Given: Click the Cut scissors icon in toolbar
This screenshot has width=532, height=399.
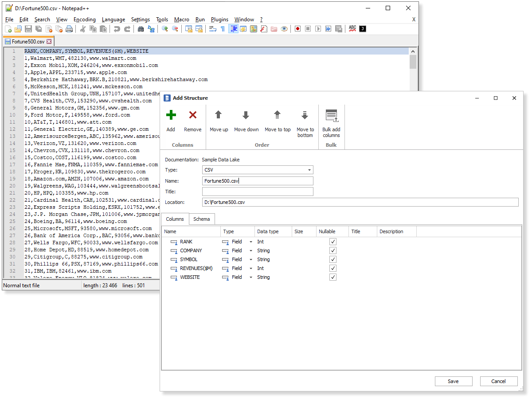Looking at the screenshot, I should (x=82, y=29).
